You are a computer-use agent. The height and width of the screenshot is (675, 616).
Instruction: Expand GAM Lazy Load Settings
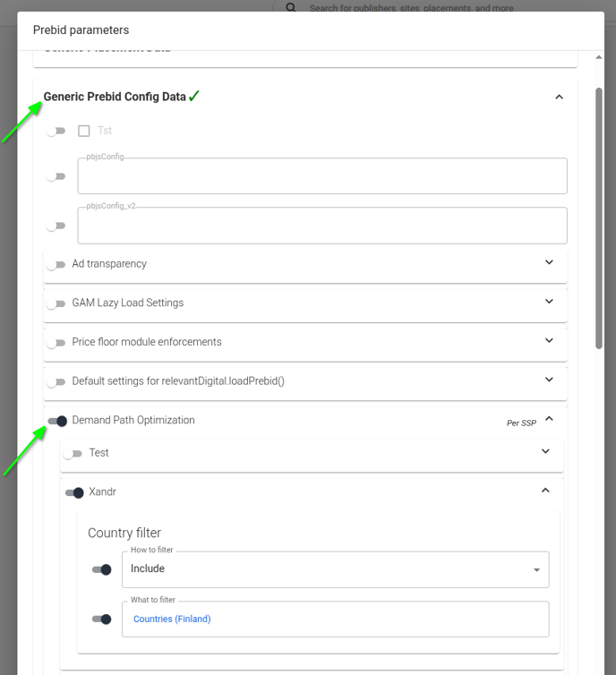click(549, 302)
